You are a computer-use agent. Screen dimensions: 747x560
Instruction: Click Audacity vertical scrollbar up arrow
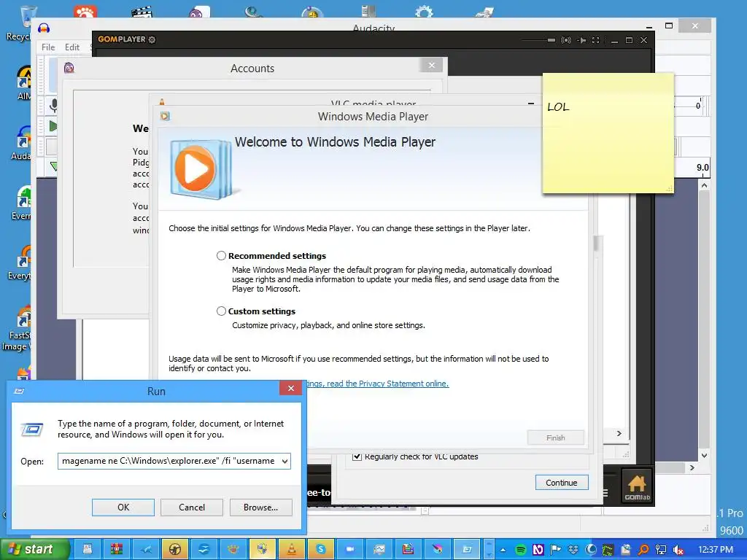(x=705, y=185)
